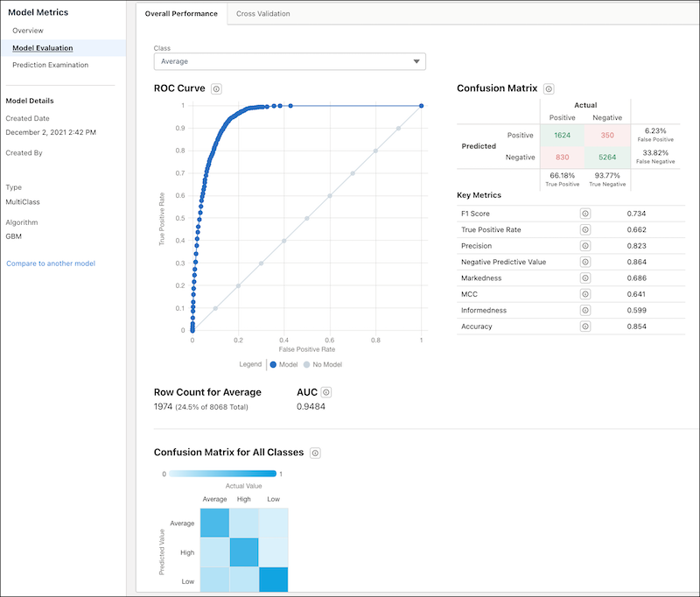Select predicted High, actual Low heatmap cell
This screenshot has width=700, height=597.
(x=274, y=552)
